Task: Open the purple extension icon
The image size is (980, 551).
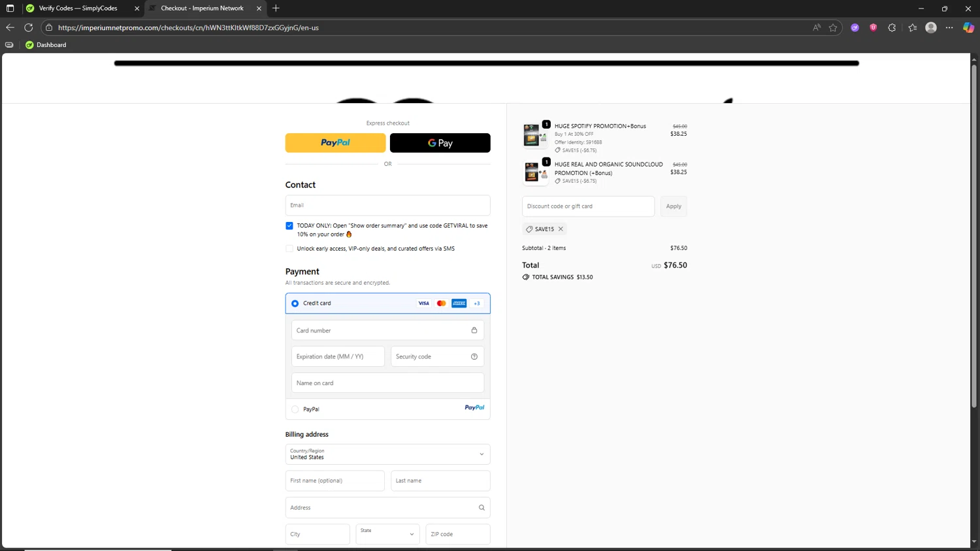Action: coord(855,27)
